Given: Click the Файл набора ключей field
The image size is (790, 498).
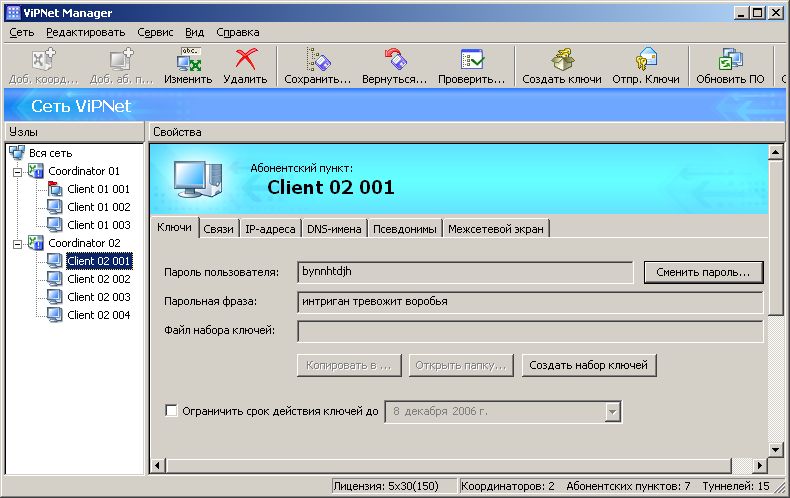Looking at the screenshot, I should tap(530, 331).
